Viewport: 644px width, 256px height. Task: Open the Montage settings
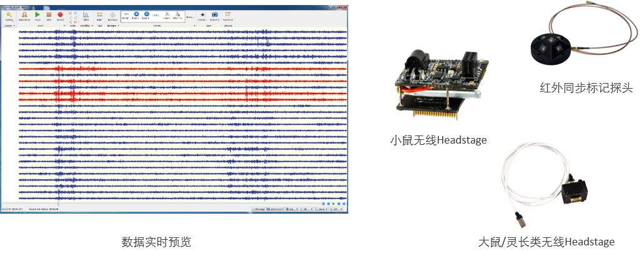point(113,15)
